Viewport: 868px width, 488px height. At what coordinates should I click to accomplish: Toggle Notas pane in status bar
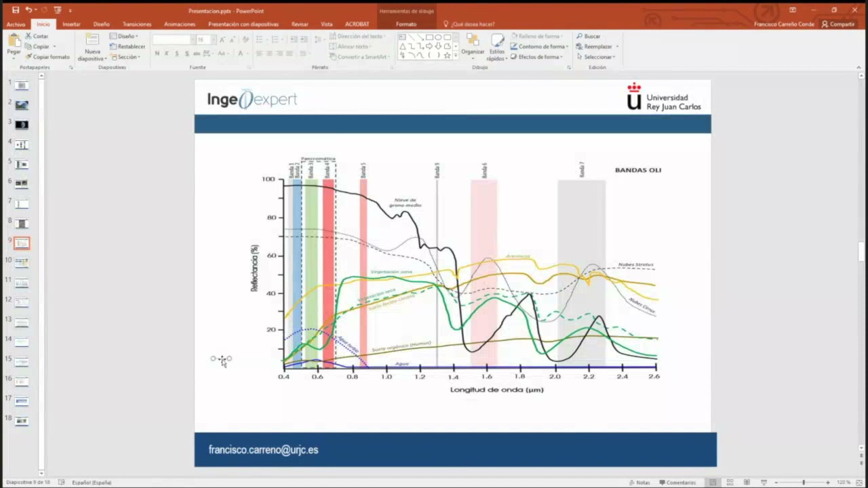coord(639,483)
